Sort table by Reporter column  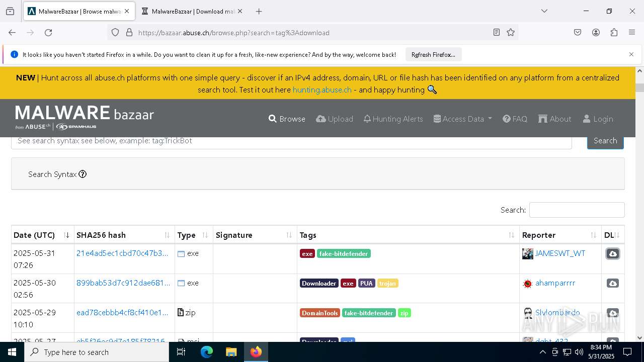[560, 235]
